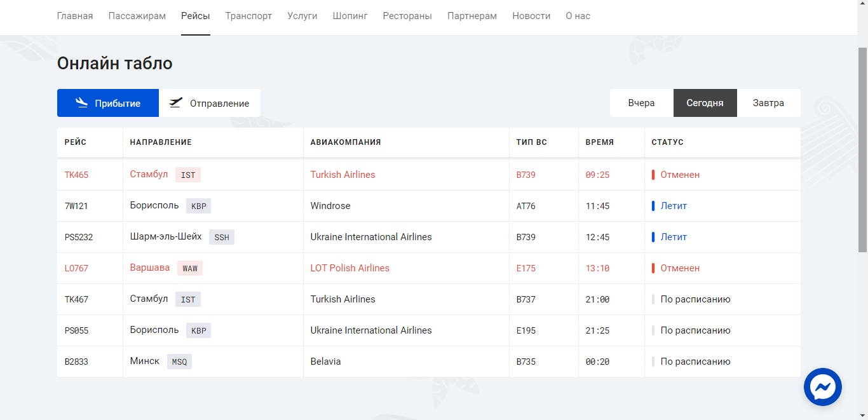Click flight number PS055
The width and height of the screenshot is (868, 420).
pyautogui.click(x=76, y=330)
